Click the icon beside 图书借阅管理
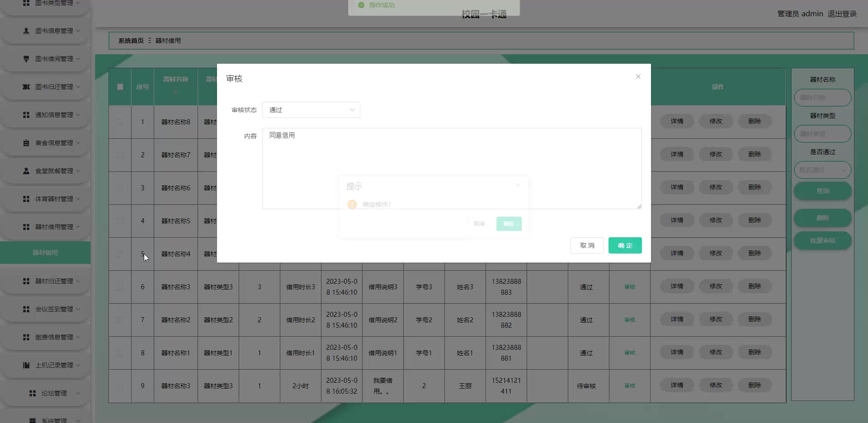This screenshot has height=423, width=868. [26, 59]
